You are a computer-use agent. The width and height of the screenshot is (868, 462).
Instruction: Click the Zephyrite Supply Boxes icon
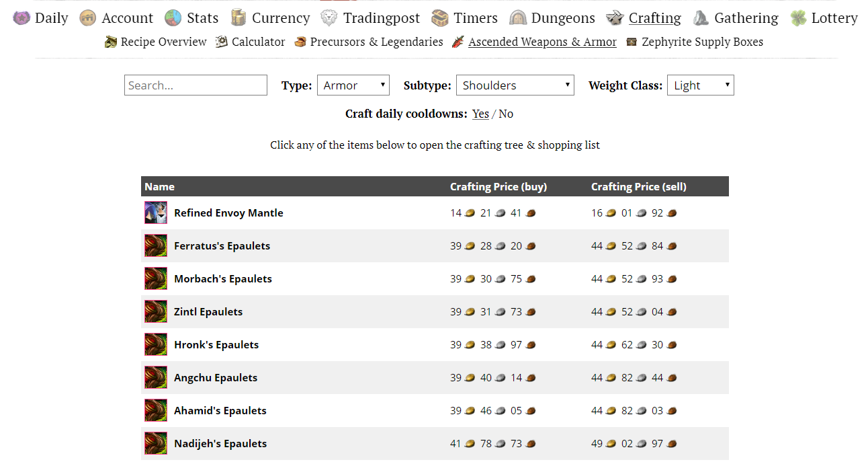632,42
